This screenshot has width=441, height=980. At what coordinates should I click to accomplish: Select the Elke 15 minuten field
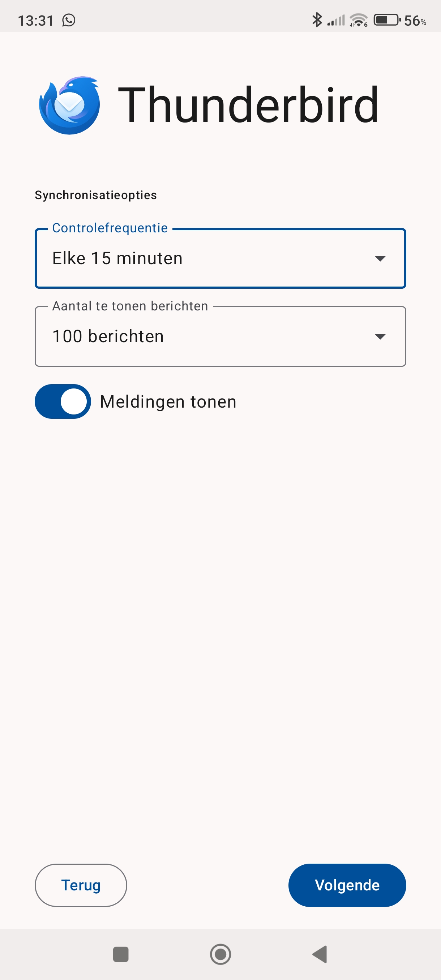pyautogui.click(x=205, y=259)
